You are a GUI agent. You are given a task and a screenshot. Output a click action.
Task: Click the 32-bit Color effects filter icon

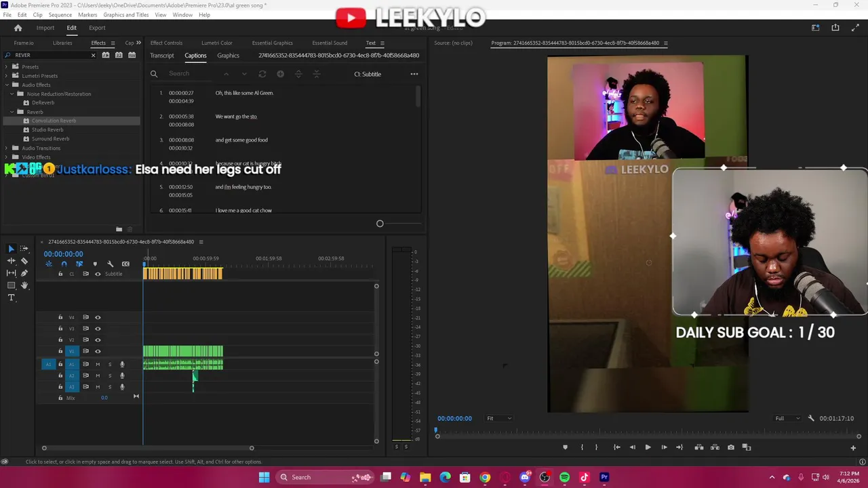click(119, 55)
